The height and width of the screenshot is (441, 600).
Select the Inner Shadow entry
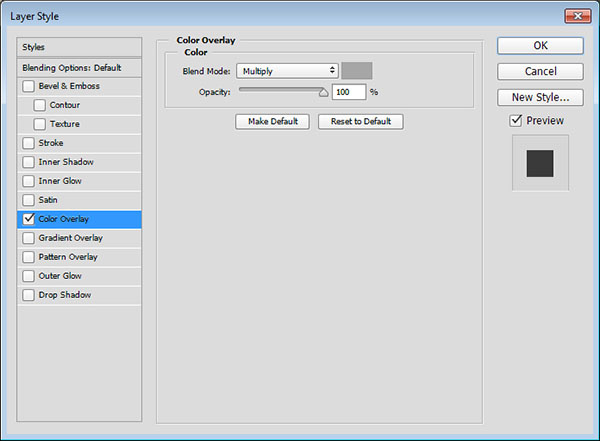coord(79,162)
